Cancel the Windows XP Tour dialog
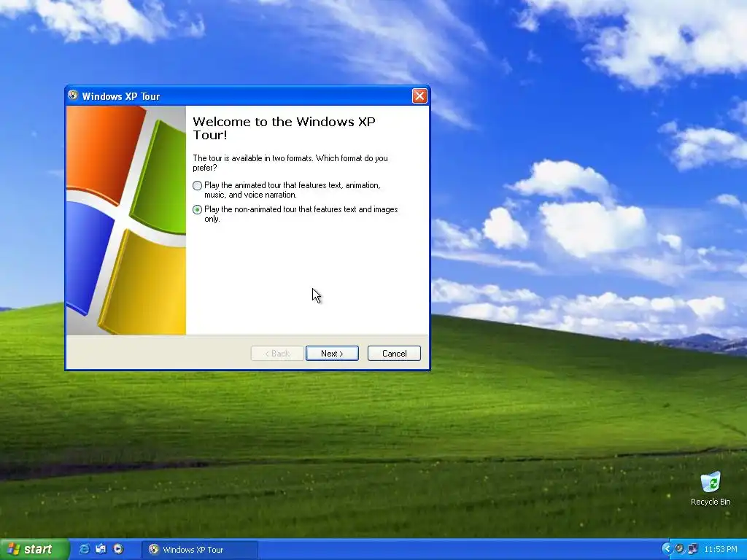The height and width of the screenshot is (560, 747). point(394,354)
